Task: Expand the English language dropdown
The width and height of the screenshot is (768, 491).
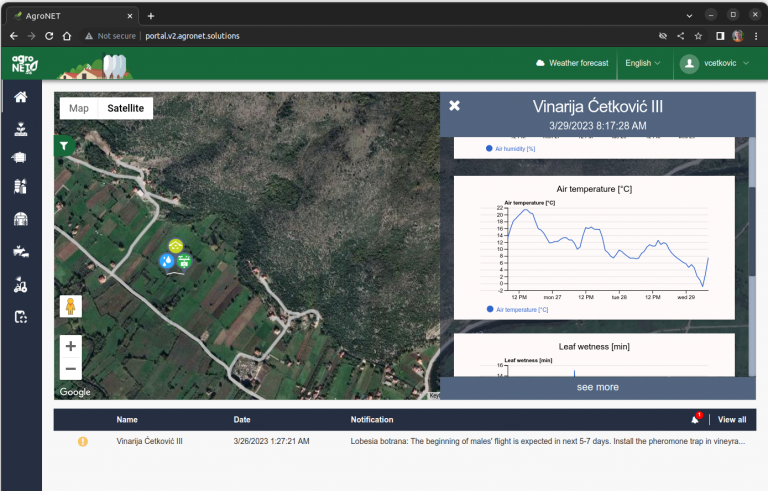Action: [x=642, y=63]
